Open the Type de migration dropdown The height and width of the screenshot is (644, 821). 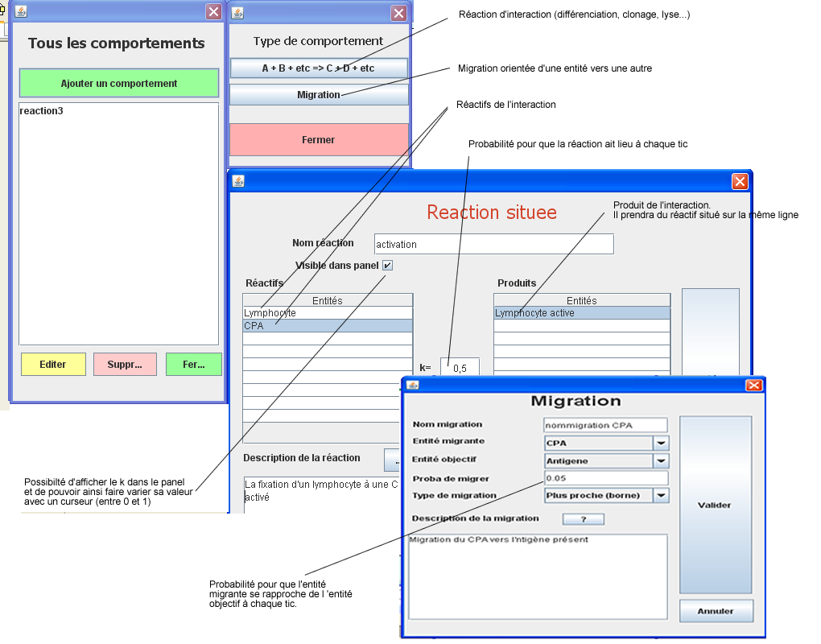pos(660,496)
